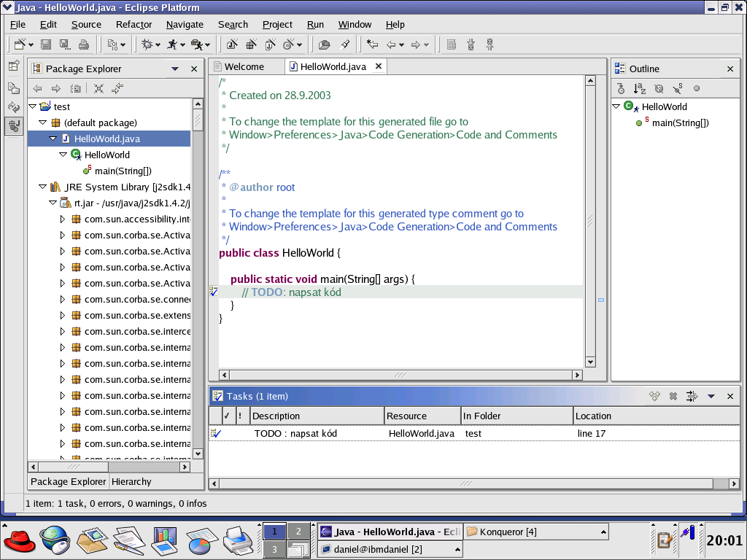Save the file with the Save icon

(46, 44)
